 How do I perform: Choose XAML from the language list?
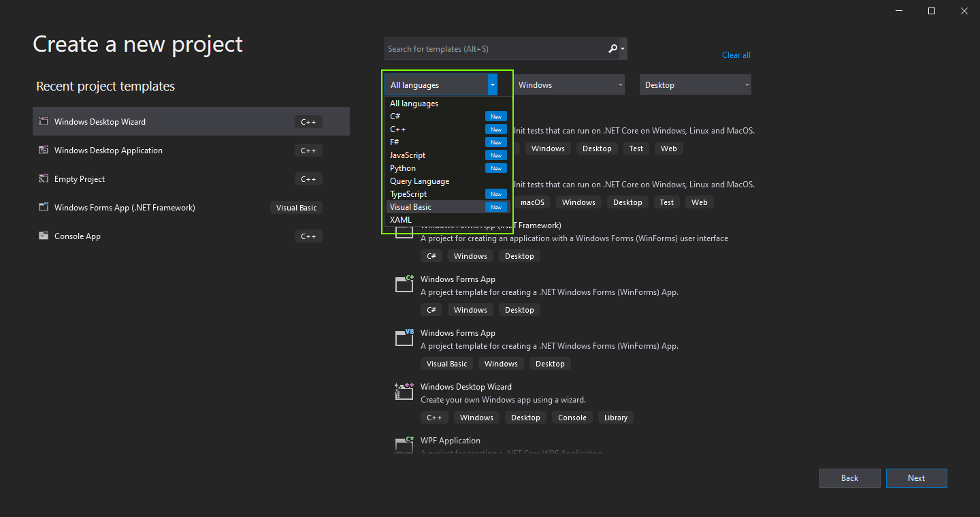(447, 220)
